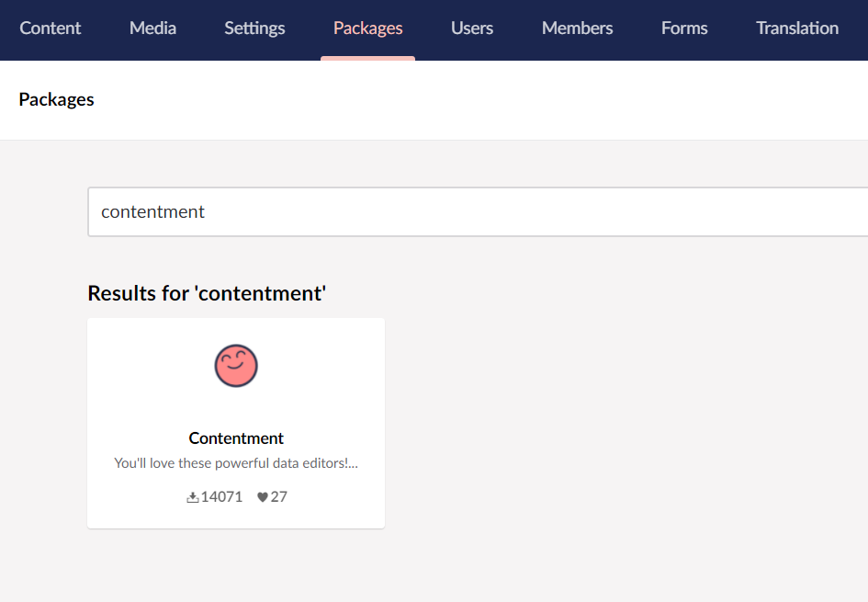The height and width of the screenshot is (602, 868).
Task: Open the Users section
Action: click(x=471, y=28)
